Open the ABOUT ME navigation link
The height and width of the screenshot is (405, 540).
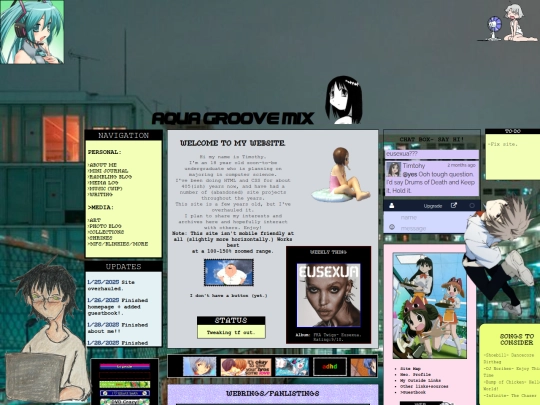pos(102,165)
